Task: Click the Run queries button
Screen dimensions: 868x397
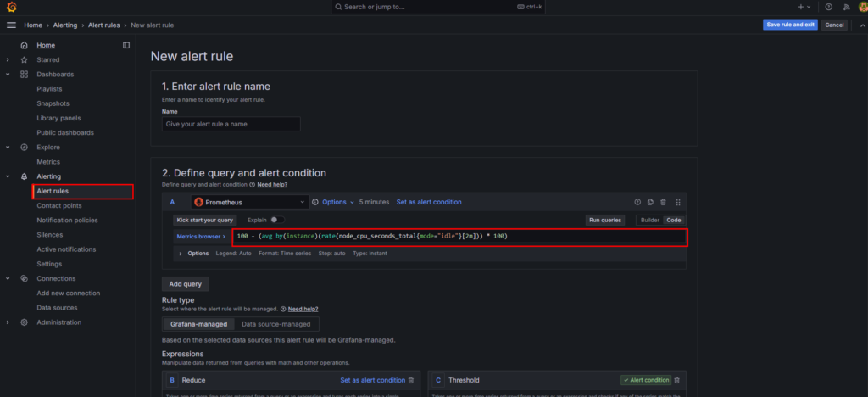Action: [x=604, y=220]
